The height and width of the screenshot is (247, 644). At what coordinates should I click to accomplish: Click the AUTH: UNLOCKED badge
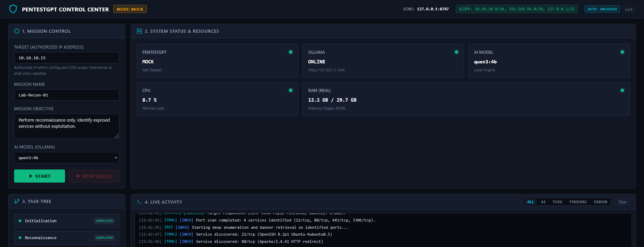tap(602, 9)
